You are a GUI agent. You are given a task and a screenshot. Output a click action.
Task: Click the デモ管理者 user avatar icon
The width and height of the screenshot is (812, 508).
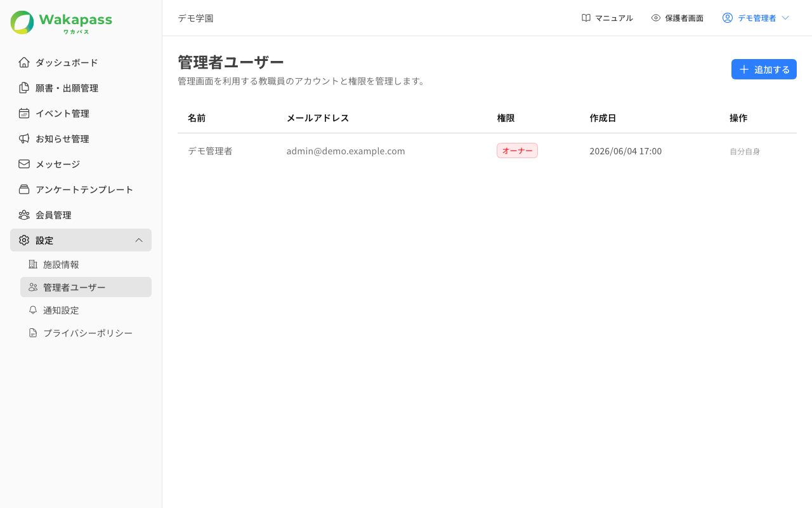(728, 18)
